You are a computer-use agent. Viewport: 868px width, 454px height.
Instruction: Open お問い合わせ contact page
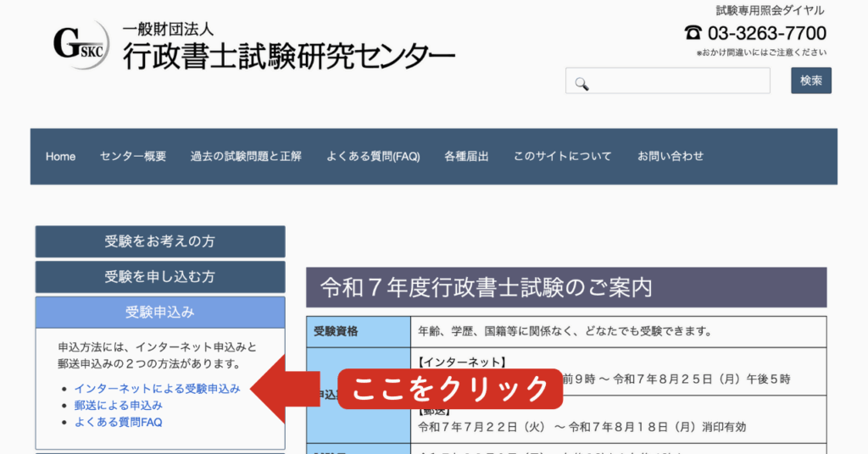coord(670,157)
